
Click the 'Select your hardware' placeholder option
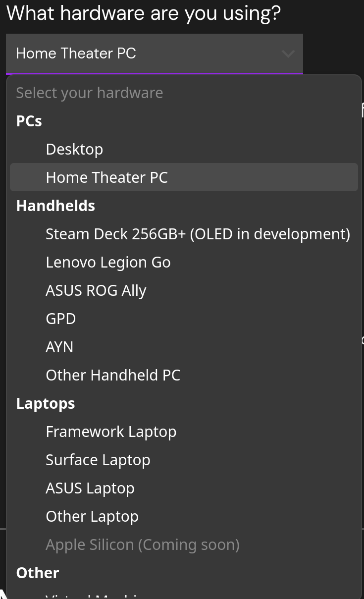[90, 93]
